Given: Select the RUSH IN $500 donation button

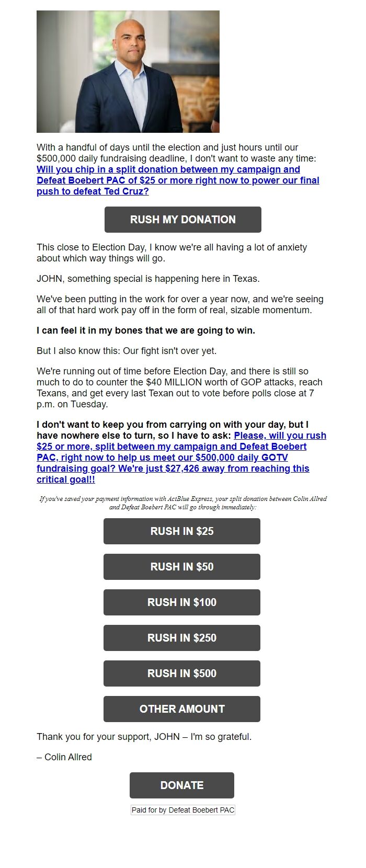Looking at the screenshot, I should click(182, 673).
